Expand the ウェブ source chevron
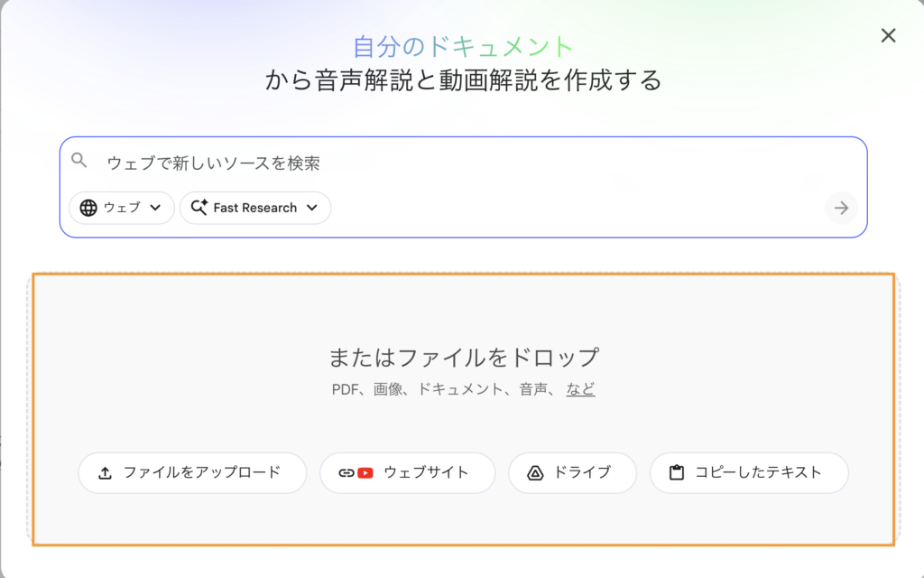924x578 pixels. point(155,208)
